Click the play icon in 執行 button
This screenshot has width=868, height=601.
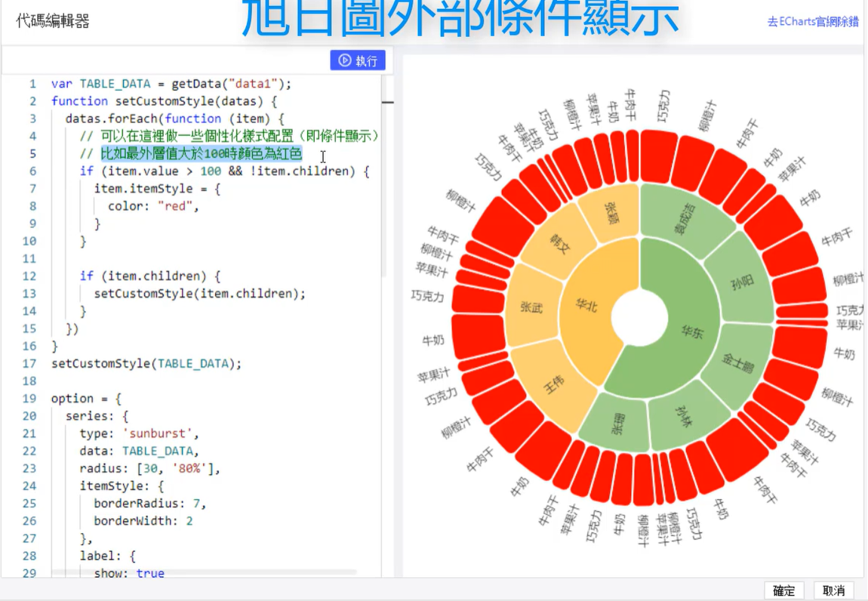(x=344, y=60)
